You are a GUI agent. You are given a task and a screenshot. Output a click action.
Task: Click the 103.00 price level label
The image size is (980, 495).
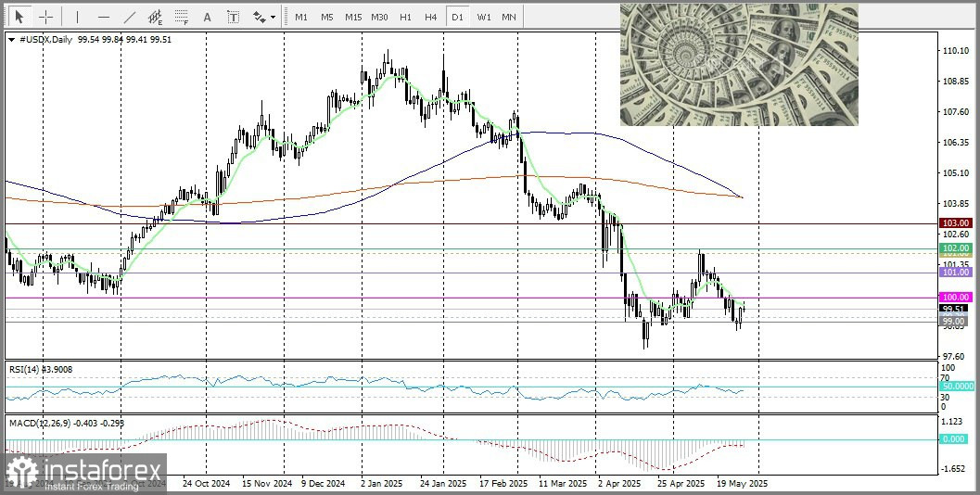point(956,223)
